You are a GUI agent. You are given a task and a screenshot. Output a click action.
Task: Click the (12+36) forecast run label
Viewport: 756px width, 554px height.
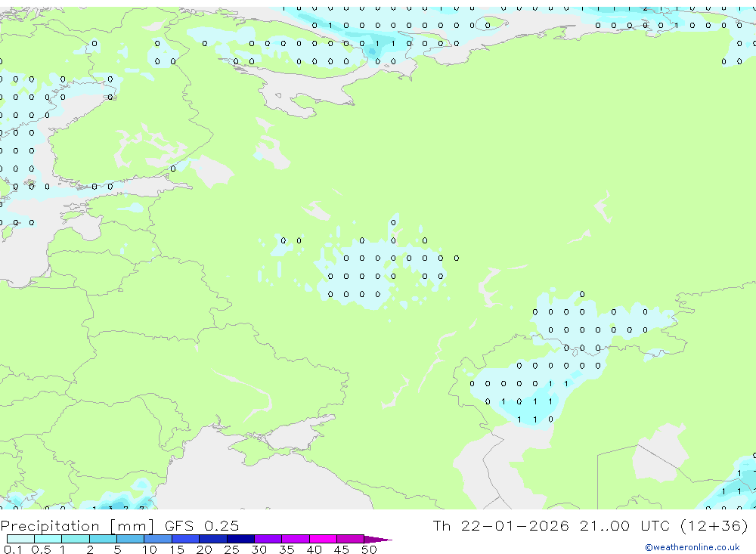click(x=714, y=525)
